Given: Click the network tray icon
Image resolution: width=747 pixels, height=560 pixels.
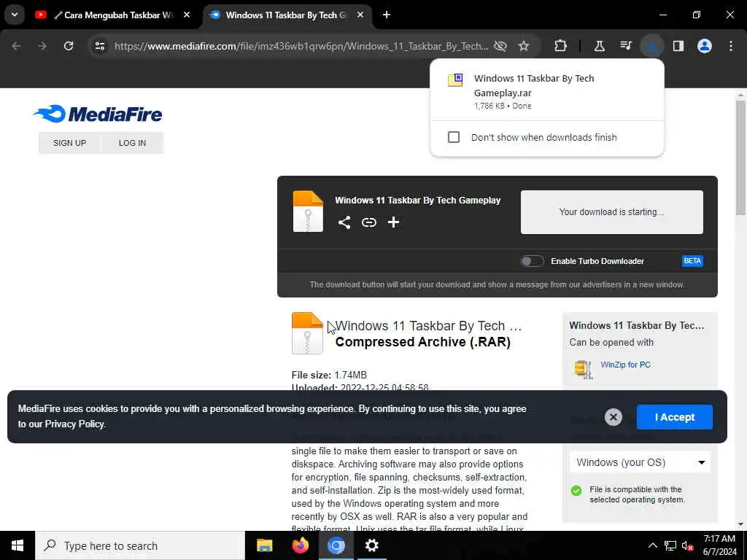Looking at the screenshot, I should (670, 545).
